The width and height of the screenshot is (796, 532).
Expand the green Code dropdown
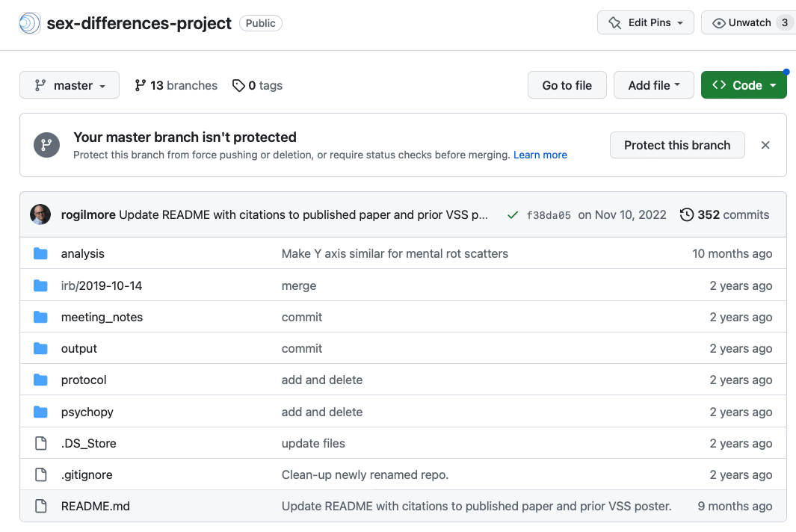744,86
